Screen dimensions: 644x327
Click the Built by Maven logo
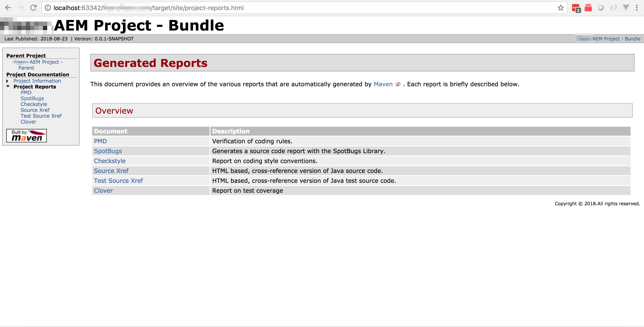pos(27,136)
